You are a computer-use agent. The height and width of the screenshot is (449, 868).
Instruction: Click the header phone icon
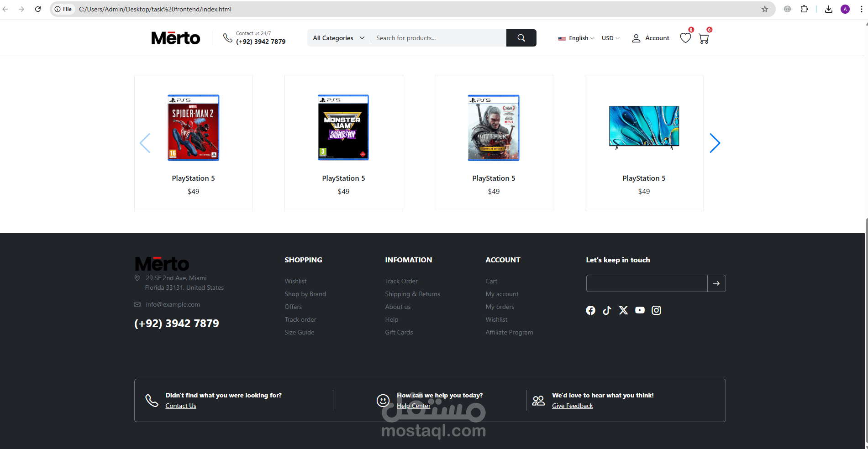(x=227, y=38)
